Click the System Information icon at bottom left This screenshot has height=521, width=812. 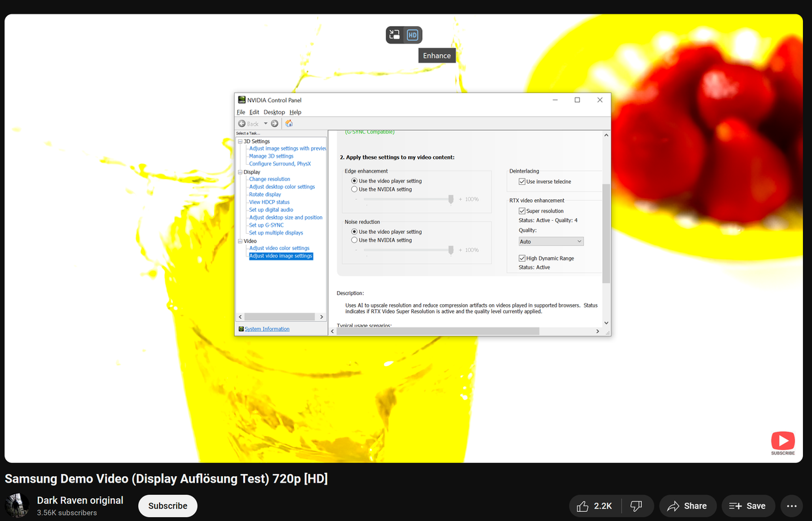240,329
